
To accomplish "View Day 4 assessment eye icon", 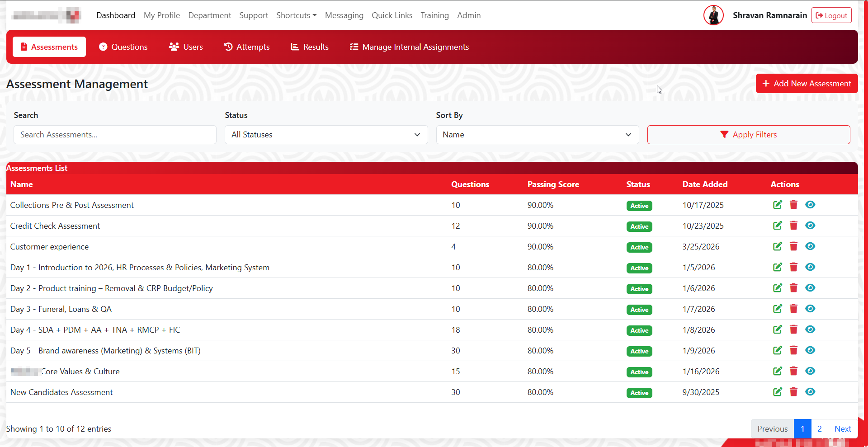I will [810, 329].
